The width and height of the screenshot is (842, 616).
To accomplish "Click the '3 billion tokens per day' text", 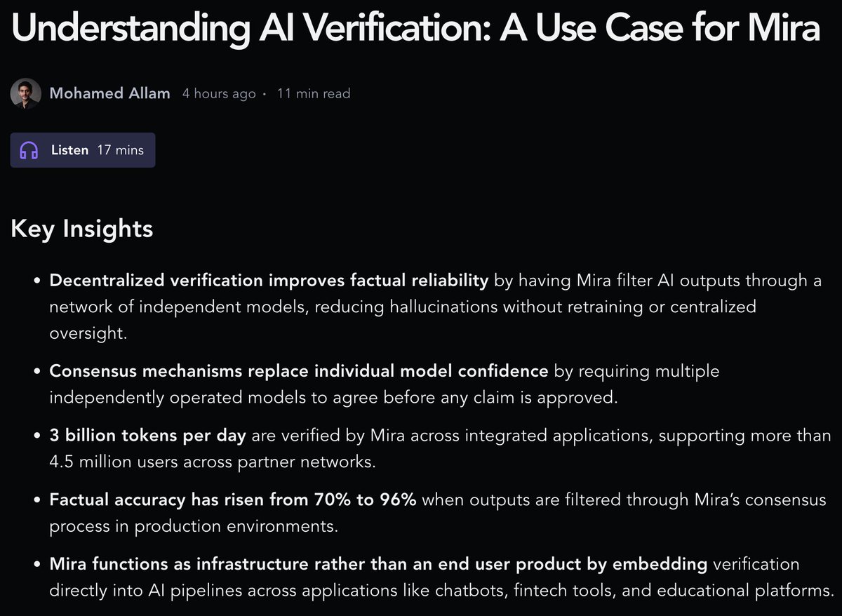I will tap(147, 436).
